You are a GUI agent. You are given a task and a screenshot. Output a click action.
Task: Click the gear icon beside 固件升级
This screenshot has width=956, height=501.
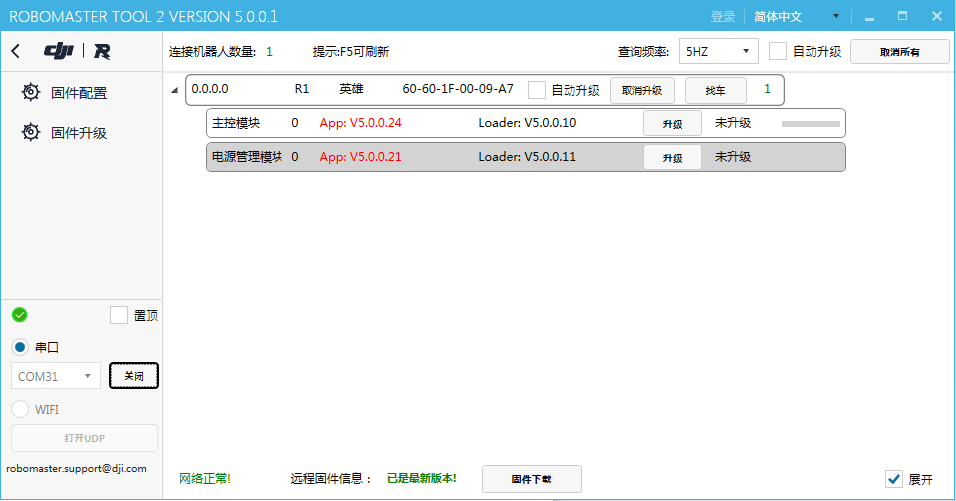tap(30, 132)
